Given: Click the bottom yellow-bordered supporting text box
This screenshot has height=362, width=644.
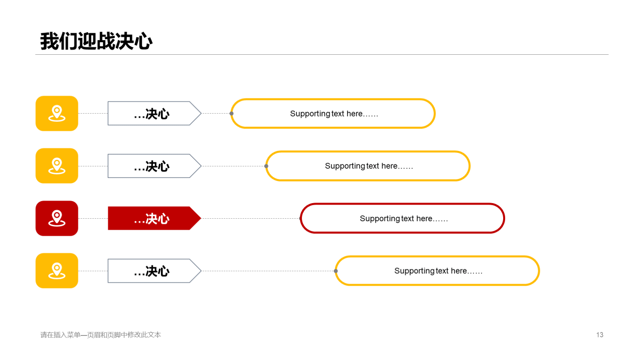Looking at the screenshot, I should (x=437, y=270).
